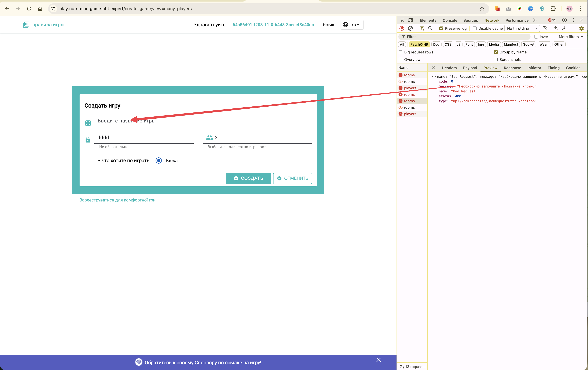Click the browser reload icon
Image resolution: width=588 pixels, height=370 pixels.
tap(29, 9)
